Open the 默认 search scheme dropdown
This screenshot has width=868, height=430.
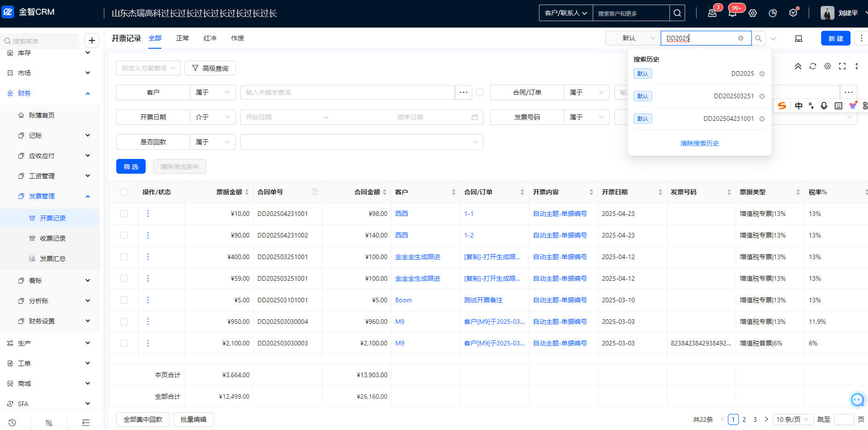click(x=633, y=38)
